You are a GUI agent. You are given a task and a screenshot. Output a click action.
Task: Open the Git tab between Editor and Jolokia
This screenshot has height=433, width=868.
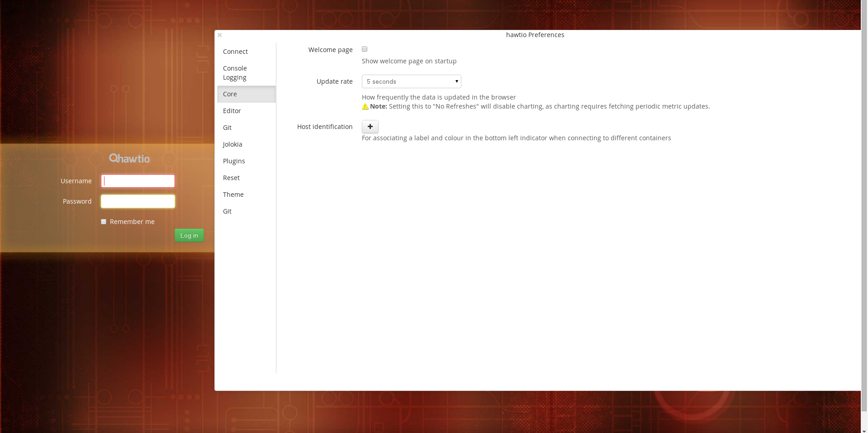[247, 128]
